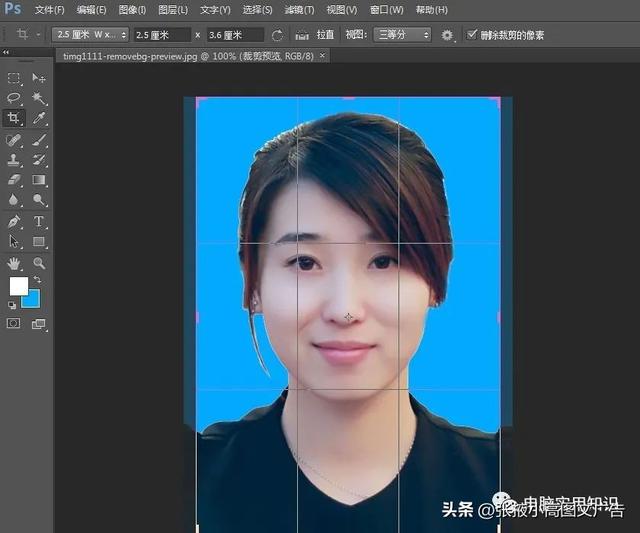
Task: Open the 滤镜(T) menu
Action: coord(299,10)
